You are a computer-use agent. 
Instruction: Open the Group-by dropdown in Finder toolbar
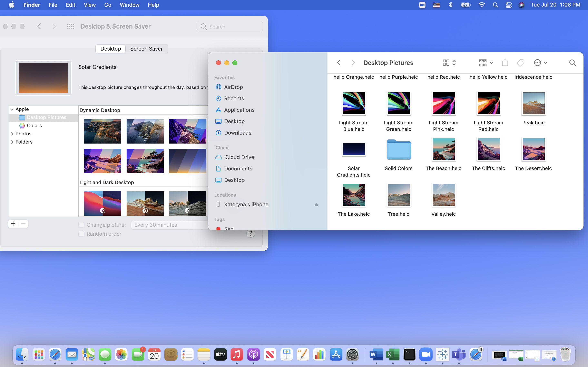coord(486,63)
